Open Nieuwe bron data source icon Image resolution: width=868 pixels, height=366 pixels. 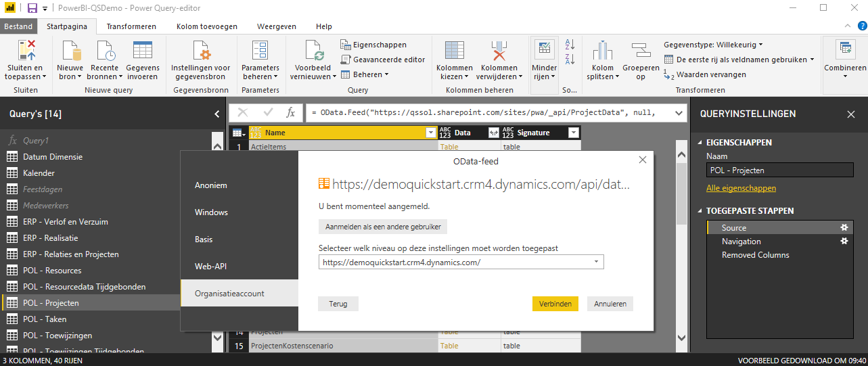point(71,51)
